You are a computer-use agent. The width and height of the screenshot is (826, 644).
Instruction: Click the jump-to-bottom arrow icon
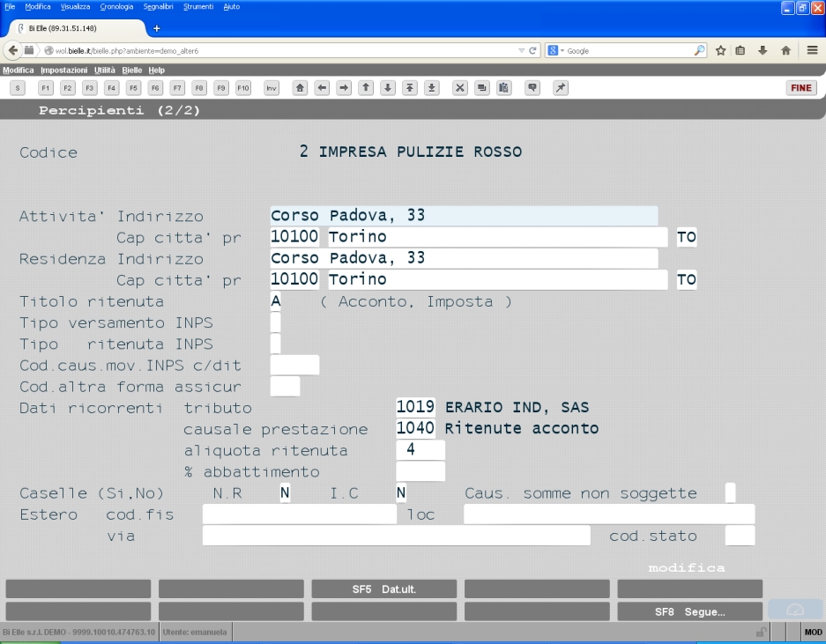pos(431,88)
